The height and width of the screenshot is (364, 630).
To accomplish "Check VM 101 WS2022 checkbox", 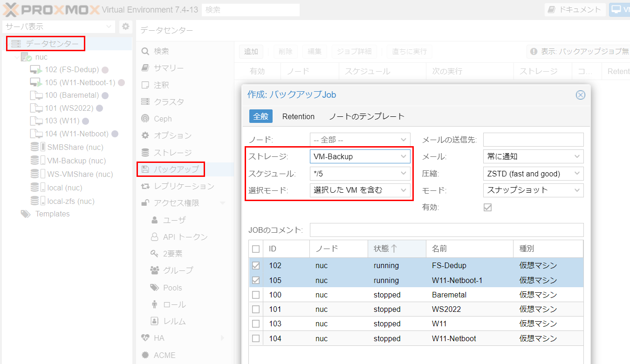I will tap(256, 309).
